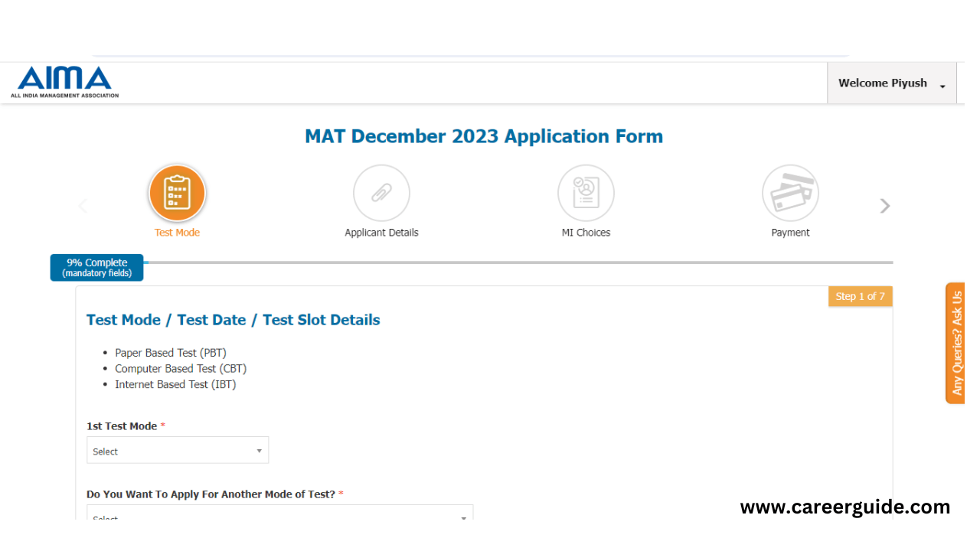
Task: Click the 9% Complete progress indicator
Action: click(96, 268)
